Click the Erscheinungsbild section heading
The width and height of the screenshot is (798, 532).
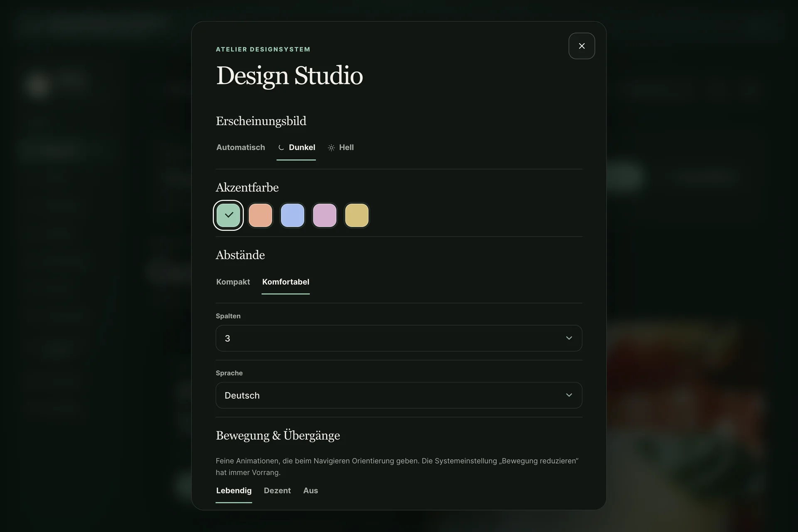coord(261,121)
